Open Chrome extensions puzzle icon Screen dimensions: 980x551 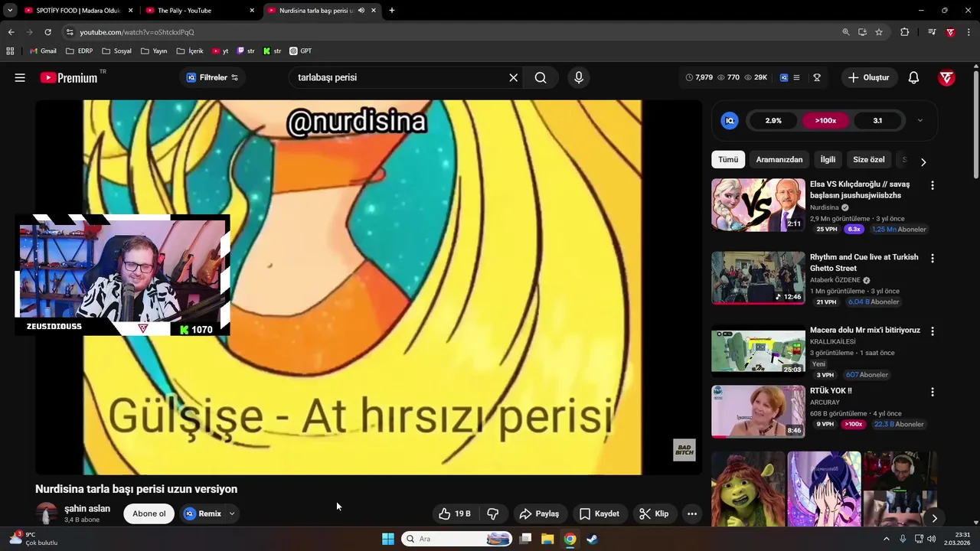coord(905,32)
